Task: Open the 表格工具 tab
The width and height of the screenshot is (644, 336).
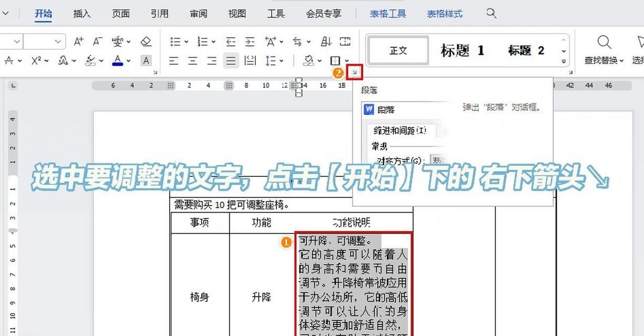Action: [x=388, y=14]
